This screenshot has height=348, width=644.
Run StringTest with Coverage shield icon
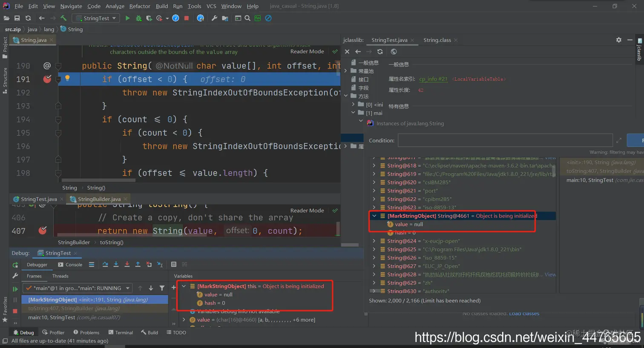[149, 18]
